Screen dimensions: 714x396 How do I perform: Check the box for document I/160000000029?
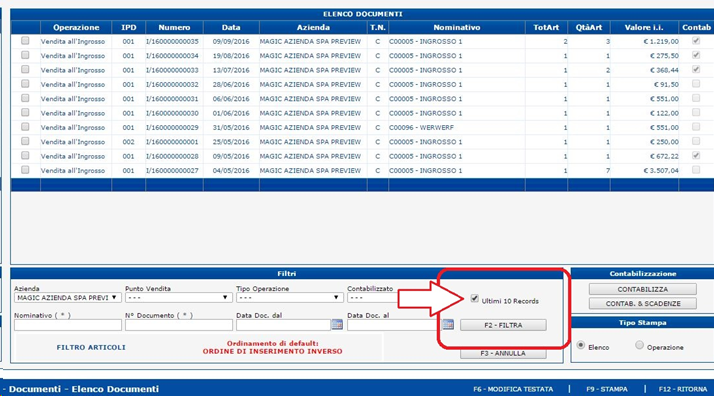25,127
